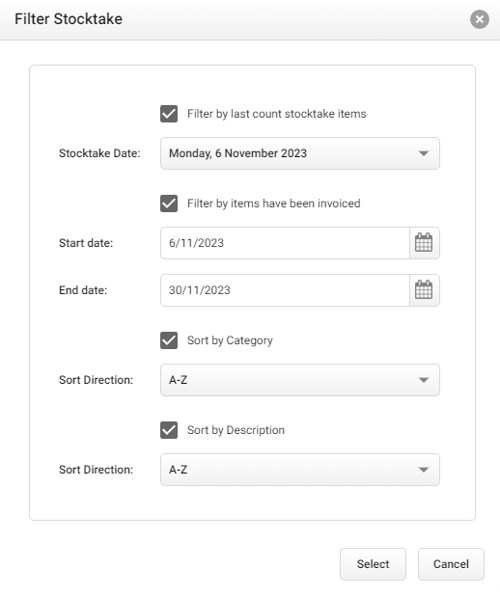Open Sort Direction dropdown below Sort by Description
The image size is (500, 596).
(x=300, y=469)
